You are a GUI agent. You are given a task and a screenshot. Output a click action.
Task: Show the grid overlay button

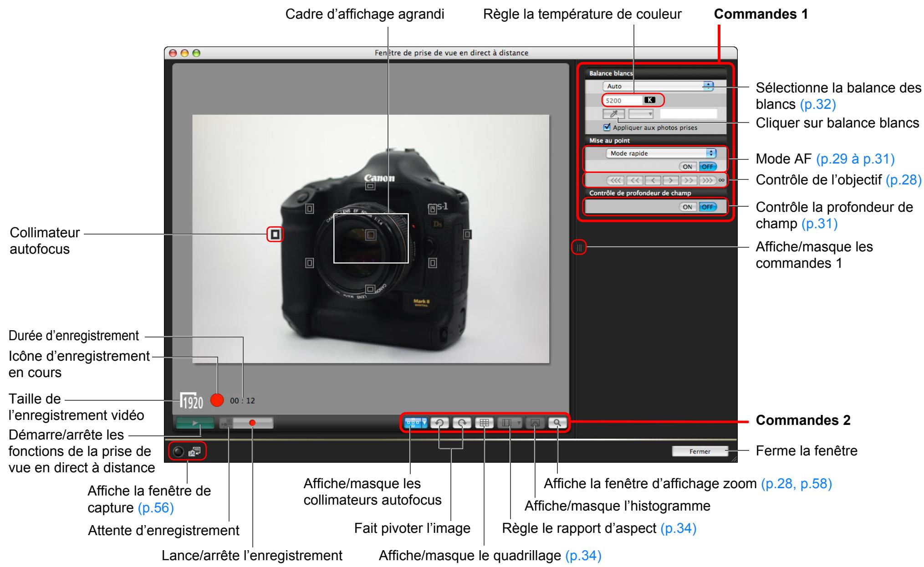[x=484, y=423]
